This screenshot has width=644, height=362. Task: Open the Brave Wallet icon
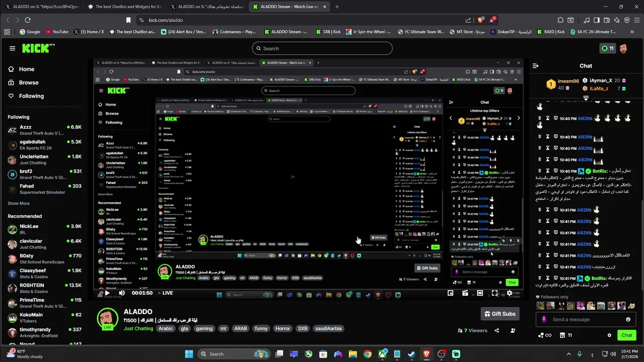tap(607, 20)
